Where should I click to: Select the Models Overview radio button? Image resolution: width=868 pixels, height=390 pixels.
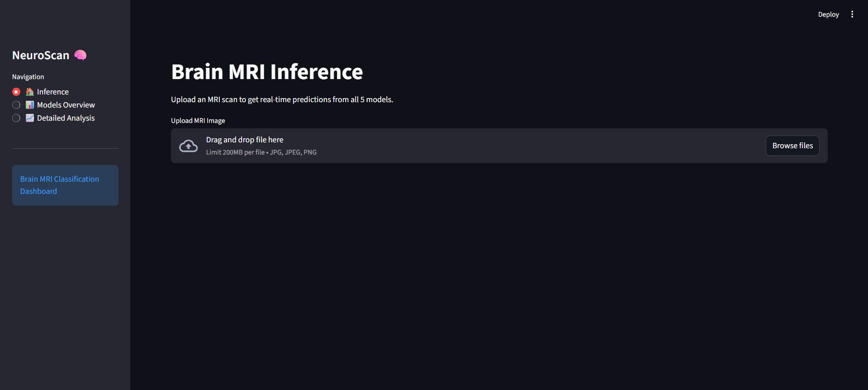(16, 105)
